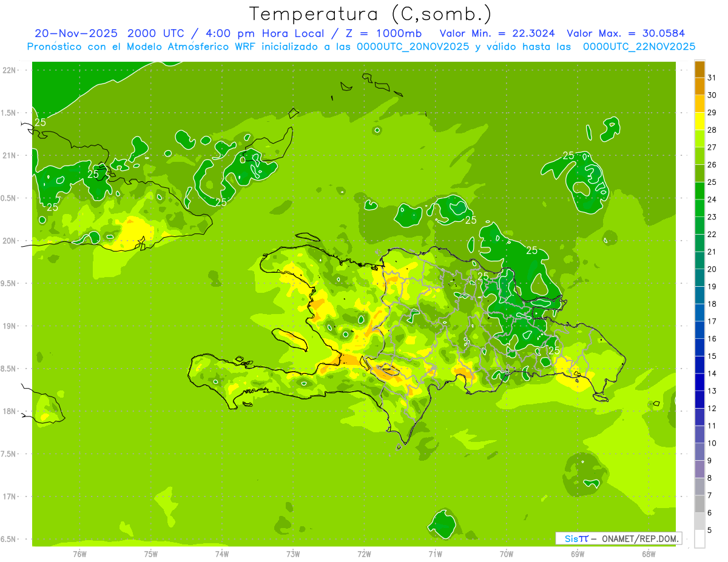Click the "2000 UTC" time text
Image resolution: width=728 pixels, height=562 pixels.
coord(157,33)
